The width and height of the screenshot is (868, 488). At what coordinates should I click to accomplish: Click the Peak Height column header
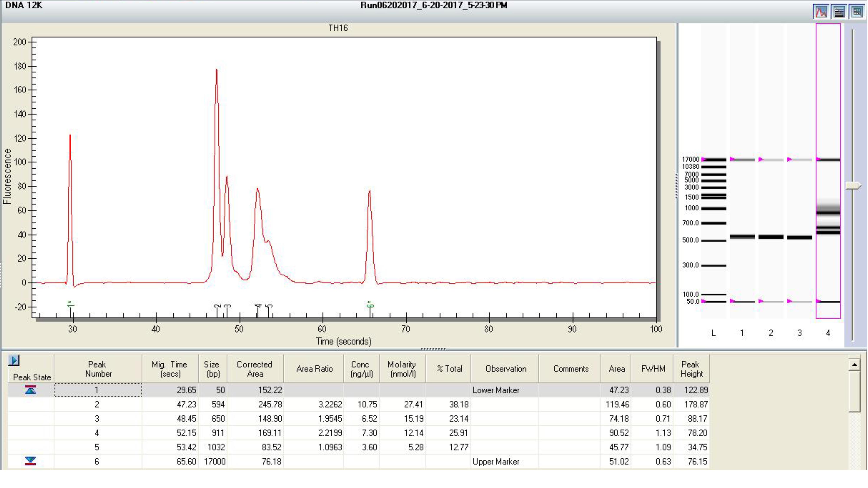[691, 369]
